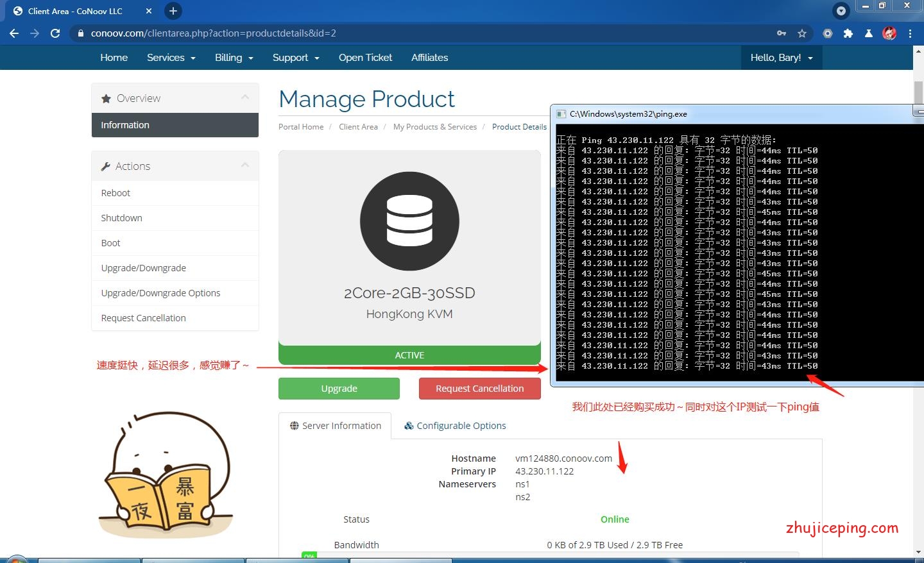
Task: Click the round blue extension icon in toolbar
Action: (x=828, y=33)
